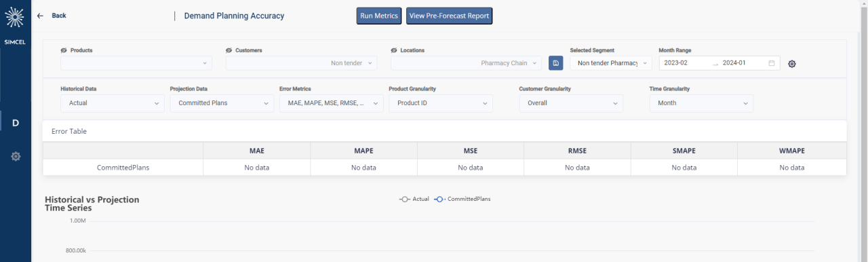The width and height of the screenshot is (868, 262).
Task: Toggle CommittedPlans series in chart legend
Action: click(462, 199)
